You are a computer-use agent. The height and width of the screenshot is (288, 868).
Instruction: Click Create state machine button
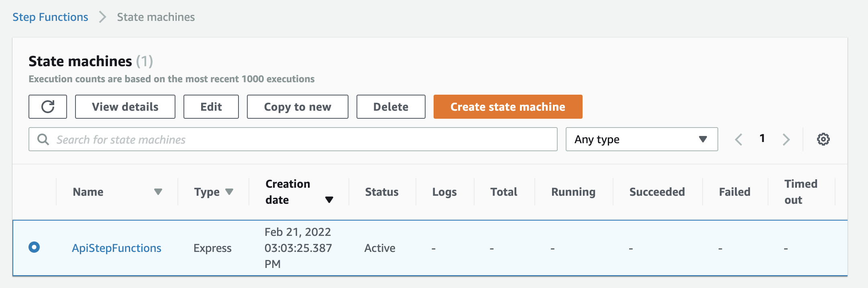508,107
